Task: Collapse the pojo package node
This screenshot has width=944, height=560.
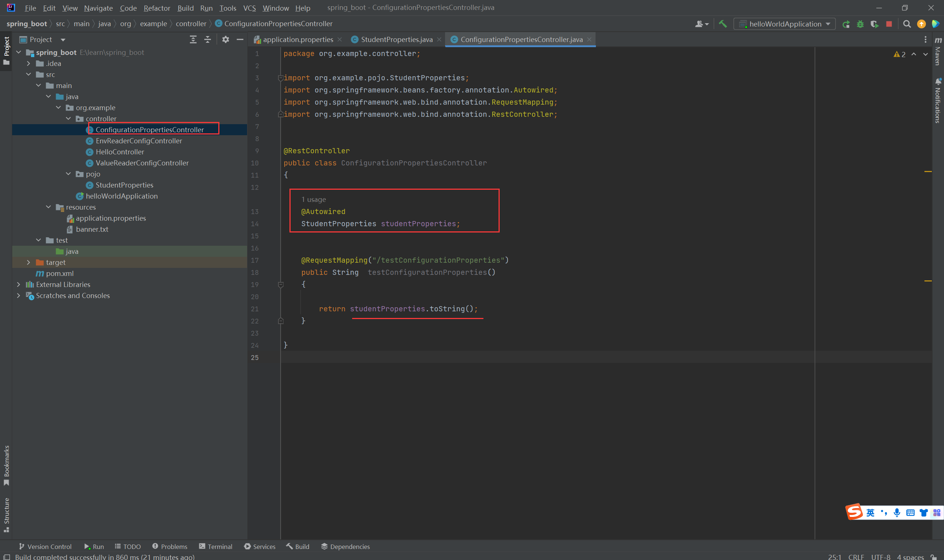Action: pos(68,174)
